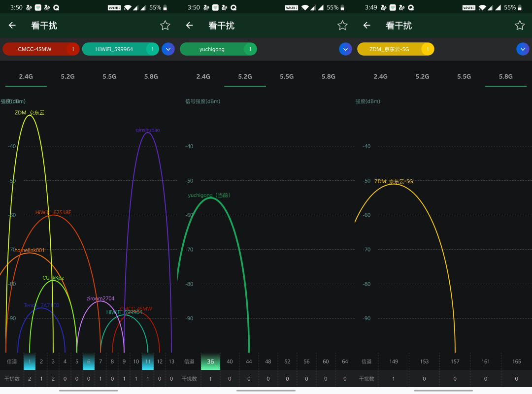Select the red CMCC-4SMW network chip

click(41, 49)
